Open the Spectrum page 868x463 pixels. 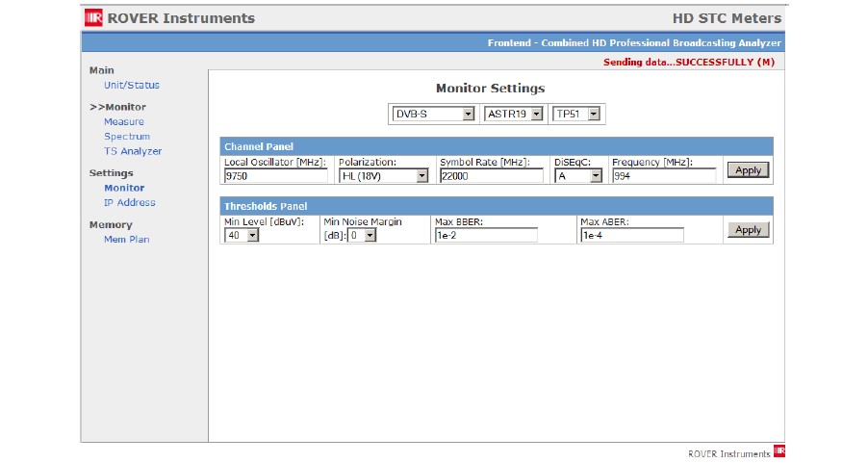127,137
